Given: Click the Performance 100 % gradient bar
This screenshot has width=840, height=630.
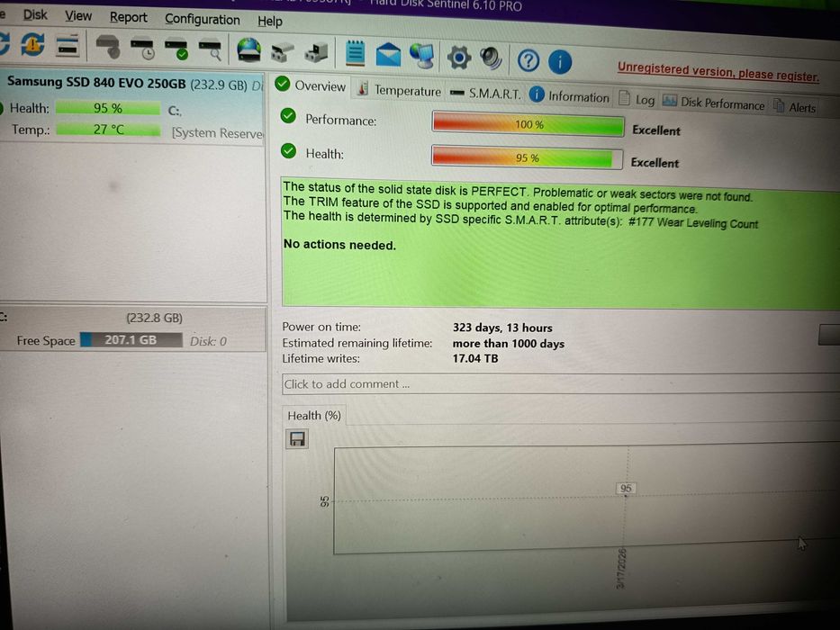Looking at the screenshot, I should pyautogui.click(x=528, y=124).
